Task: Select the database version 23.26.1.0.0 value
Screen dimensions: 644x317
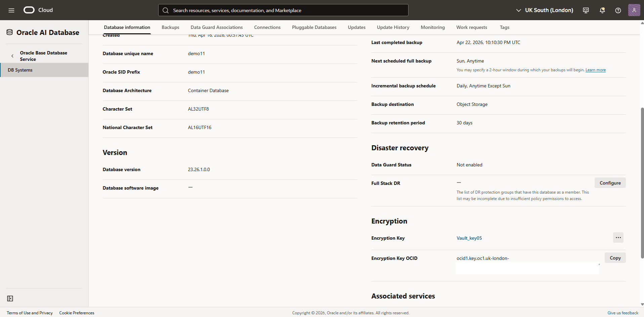Action: [x=199, y=169]
